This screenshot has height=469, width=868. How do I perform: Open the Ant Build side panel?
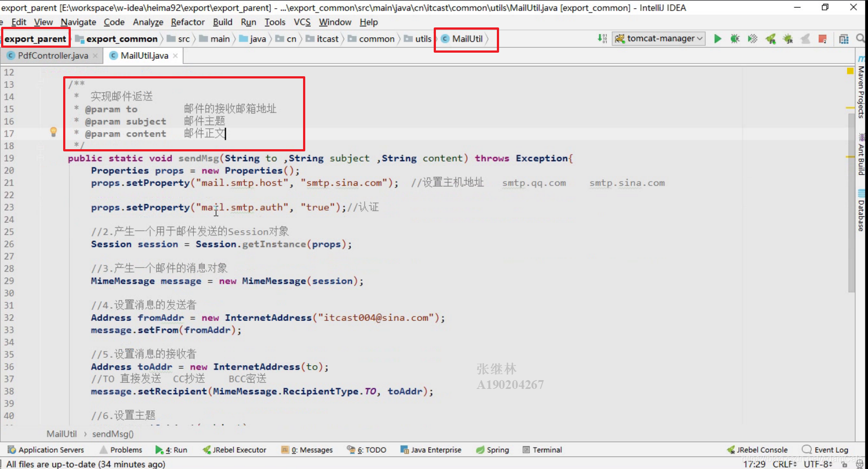(861, 155)
